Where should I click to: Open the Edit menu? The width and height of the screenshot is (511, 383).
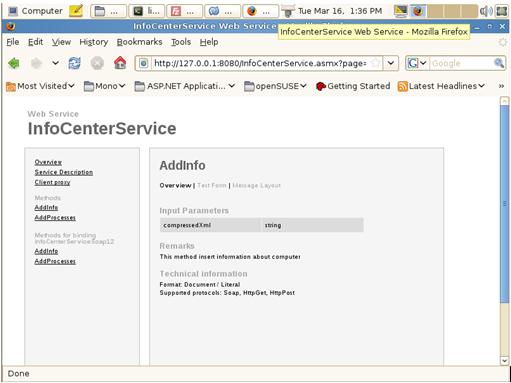[35, 42]
